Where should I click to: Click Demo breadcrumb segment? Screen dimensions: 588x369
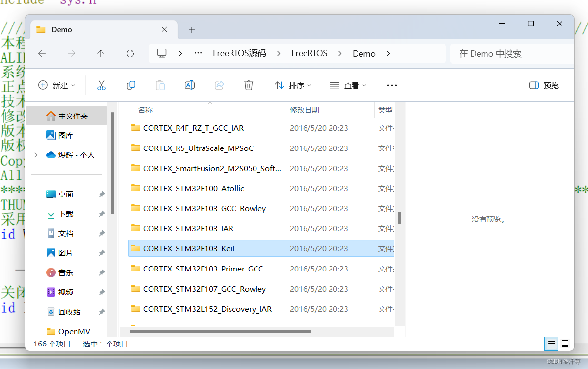point(364,53)
